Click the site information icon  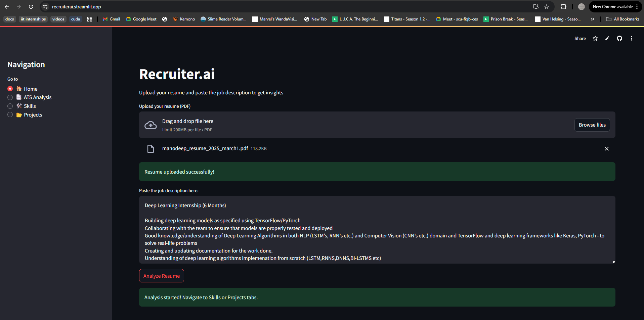(x=46, y=7)
